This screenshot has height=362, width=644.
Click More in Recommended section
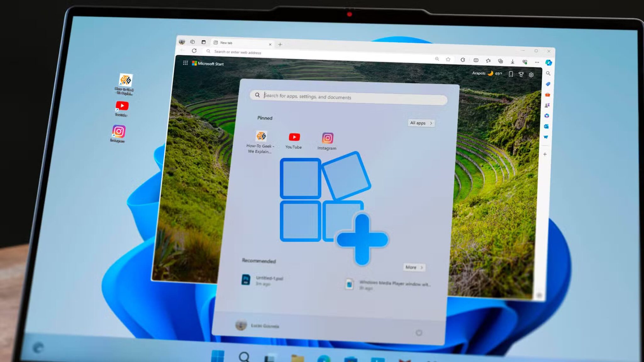click(x=414, y=267)
